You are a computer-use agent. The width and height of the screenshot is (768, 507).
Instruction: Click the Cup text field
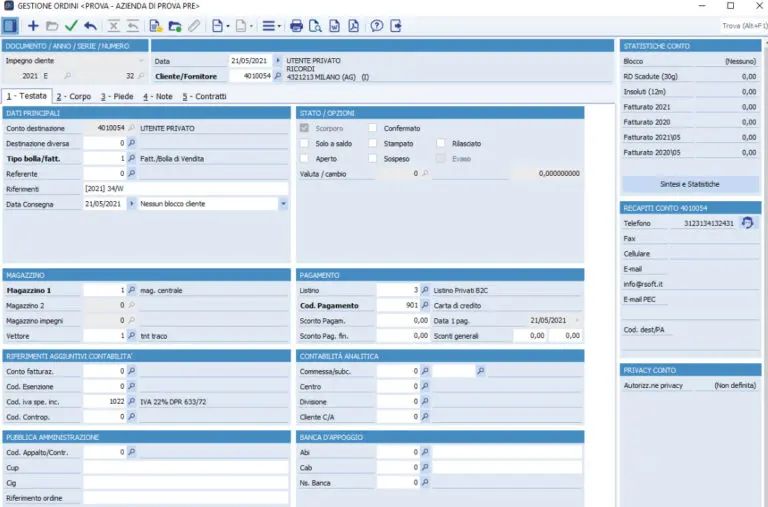coord(185,467)
